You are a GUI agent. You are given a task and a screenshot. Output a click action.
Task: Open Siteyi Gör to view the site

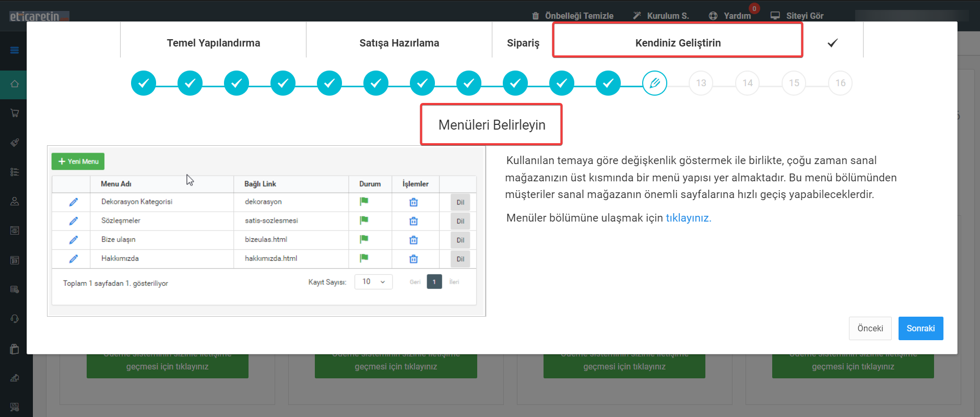pos(797,16)
